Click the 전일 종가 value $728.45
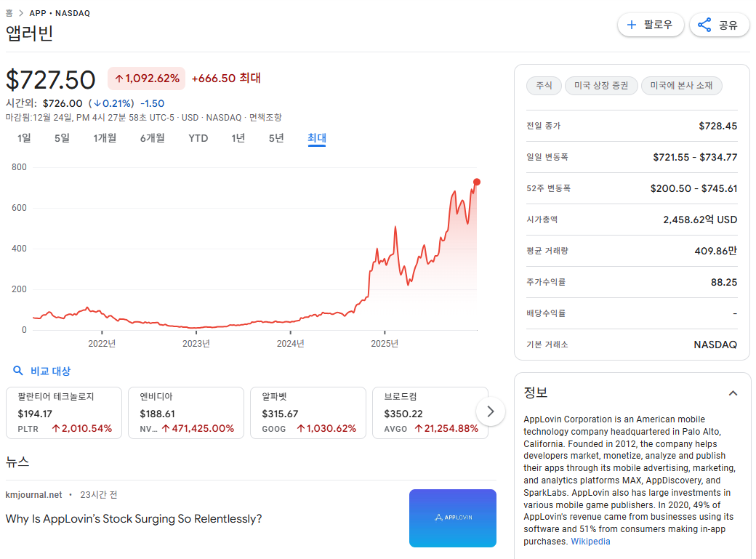Screen dimensions: 756x559 coord(718,126)
